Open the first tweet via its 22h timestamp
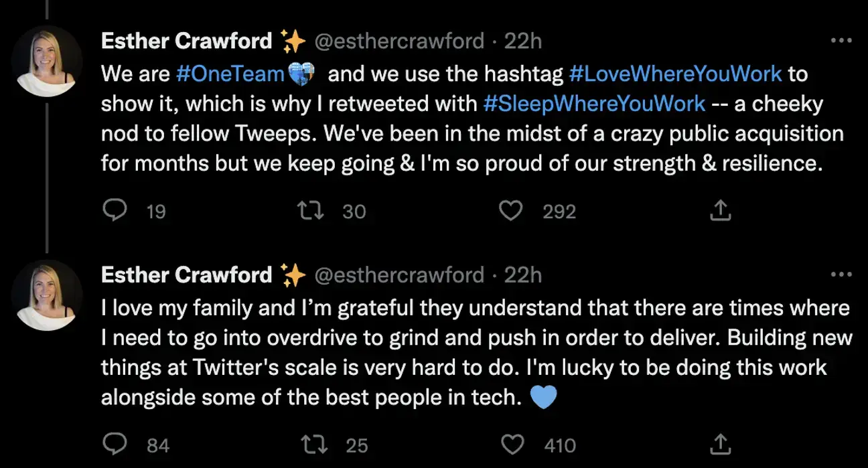The width and height of the screenshot is (868, 468). [x=523, y=41]
